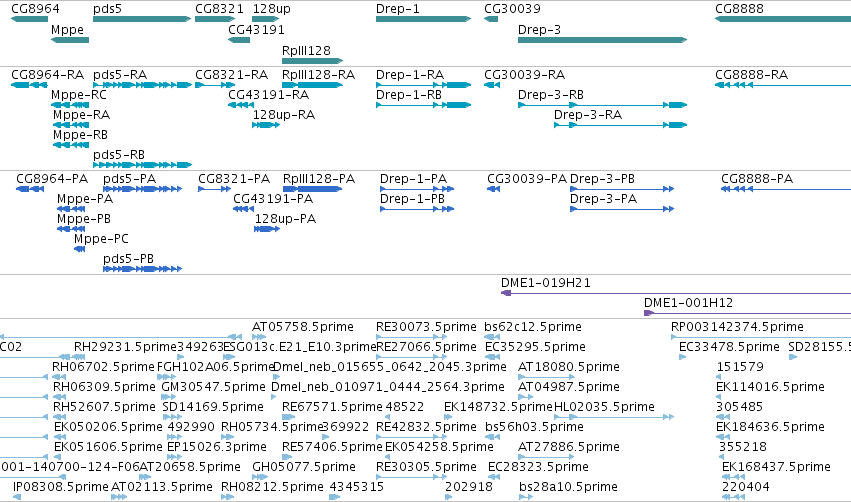Click the Drep-3 gene bar
Viewport: 851px width, 502px height.
(x=602, y=40)
